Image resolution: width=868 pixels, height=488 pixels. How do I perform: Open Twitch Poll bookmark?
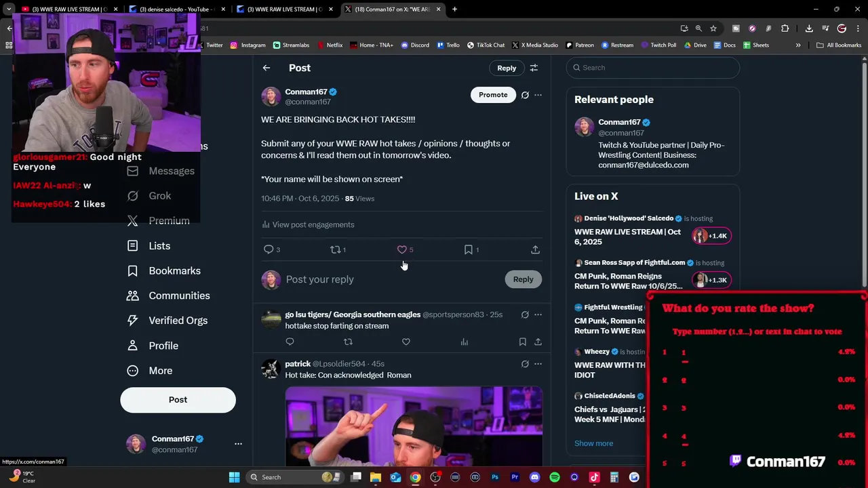pos(658,45)
